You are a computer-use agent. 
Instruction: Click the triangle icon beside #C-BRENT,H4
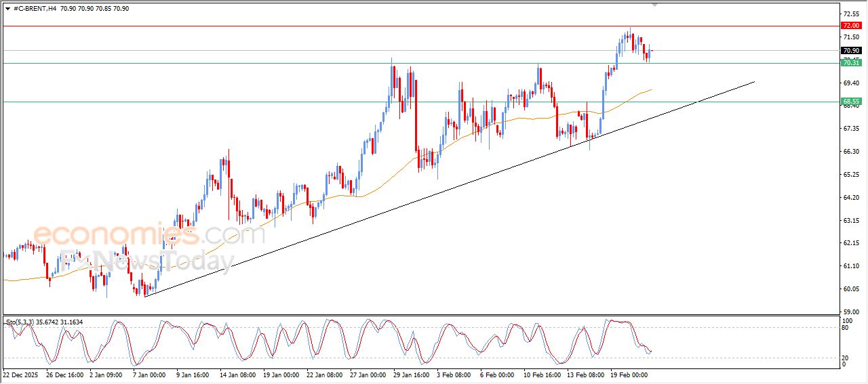[x=7, y=9]
